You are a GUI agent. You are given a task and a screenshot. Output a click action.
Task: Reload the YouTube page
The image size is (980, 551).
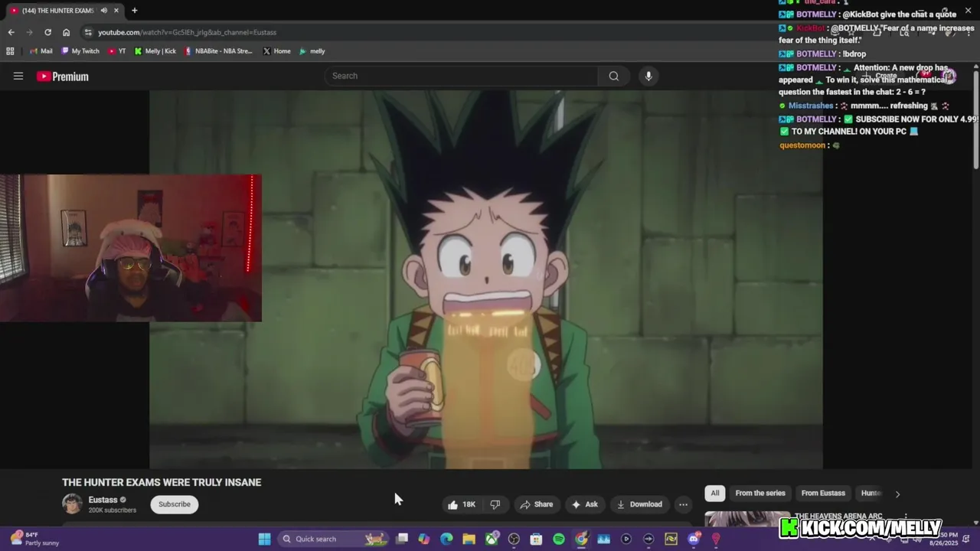click(x=47, y=32)
